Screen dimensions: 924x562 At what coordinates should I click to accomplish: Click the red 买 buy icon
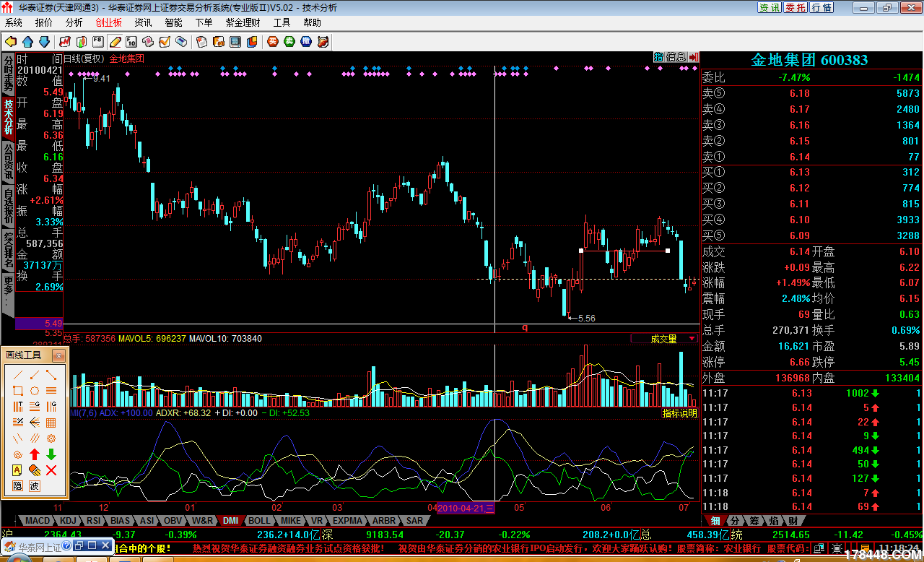[x=272, y=41]
